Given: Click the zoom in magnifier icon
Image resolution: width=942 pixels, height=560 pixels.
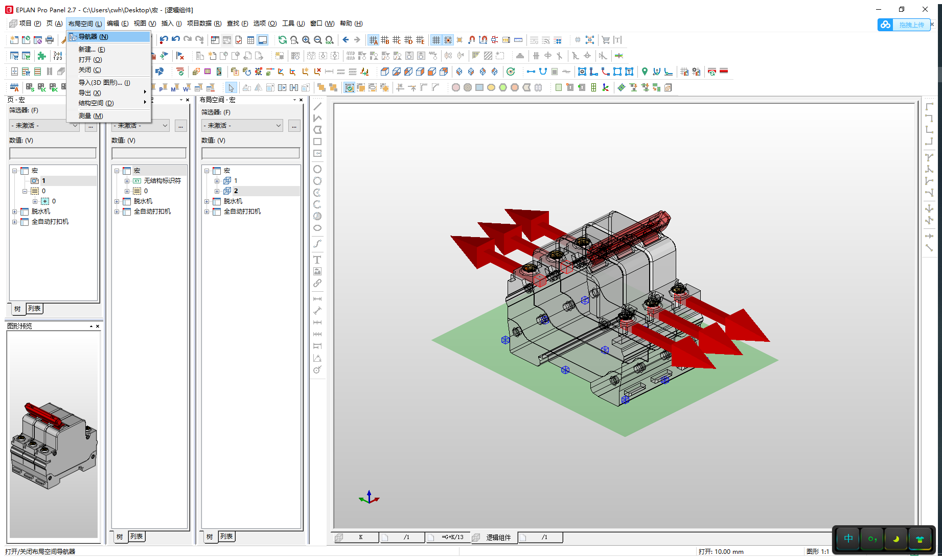Looking at the screenshot, I should pos(306,40).
